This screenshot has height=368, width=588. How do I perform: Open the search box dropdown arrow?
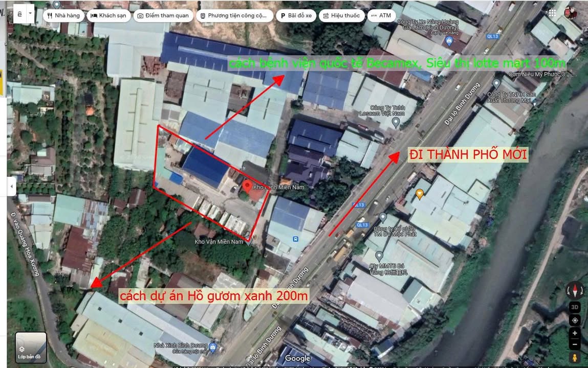coord(29,13)
